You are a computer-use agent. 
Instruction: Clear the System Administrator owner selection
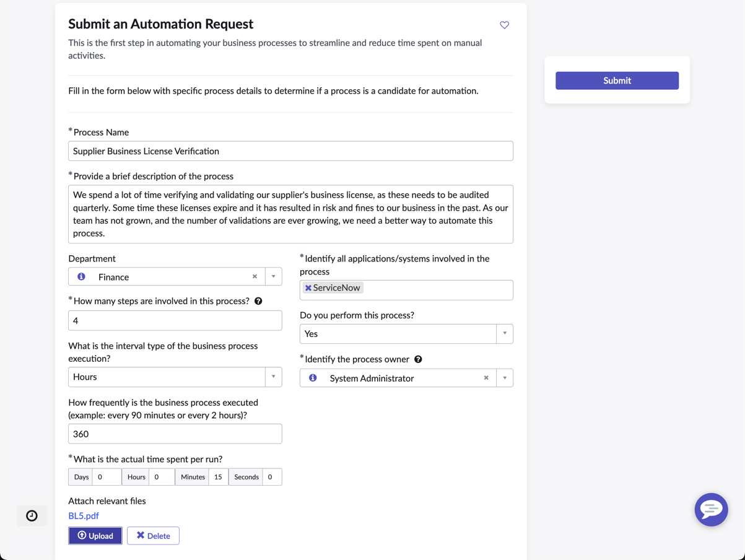(x=486, y=378)
